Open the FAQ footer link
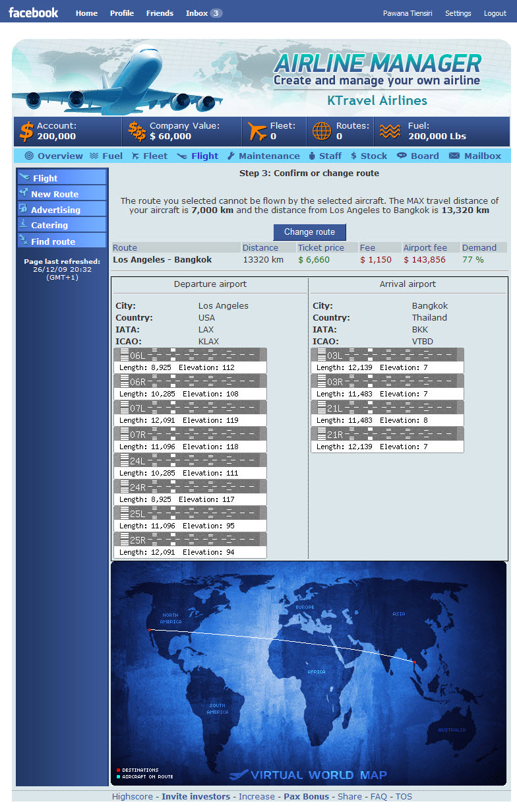This screenshot has width=517, height=812. pos(379,796)
